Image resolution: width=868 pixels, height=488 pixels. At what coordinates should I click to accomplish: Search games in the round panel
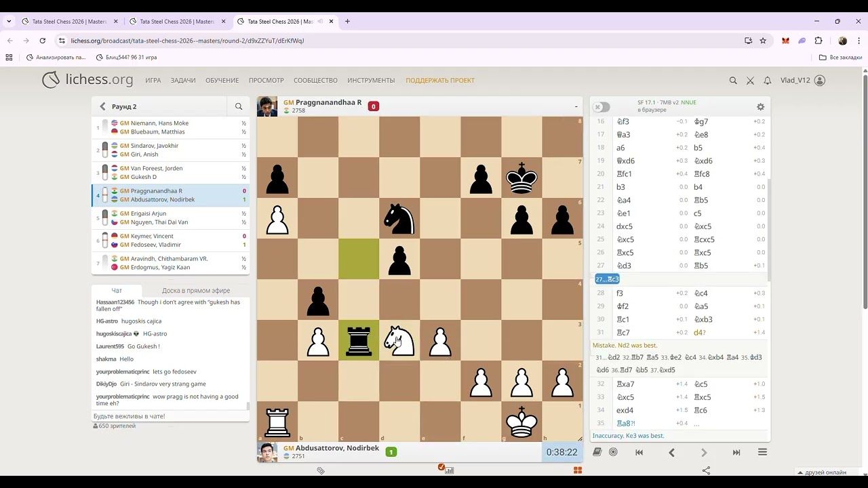click(x=239, y=106)
